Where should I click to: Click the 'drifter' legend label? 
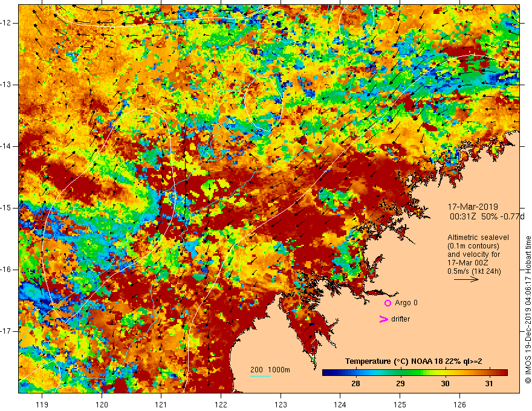400,319
